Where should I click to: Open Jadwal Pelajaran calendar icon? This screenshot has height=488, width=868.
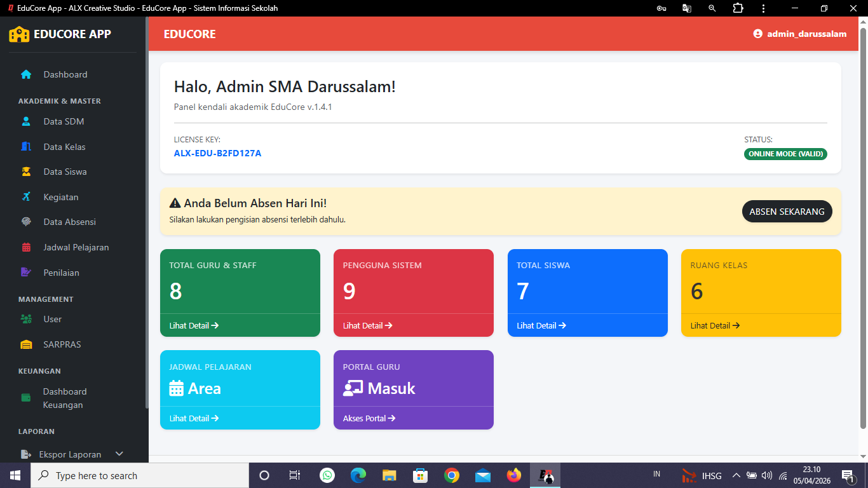[25, 247]
